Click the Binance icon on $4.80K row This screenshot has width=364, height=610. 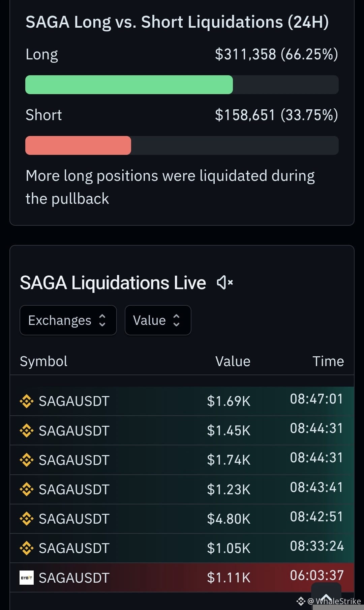(27, 519)
